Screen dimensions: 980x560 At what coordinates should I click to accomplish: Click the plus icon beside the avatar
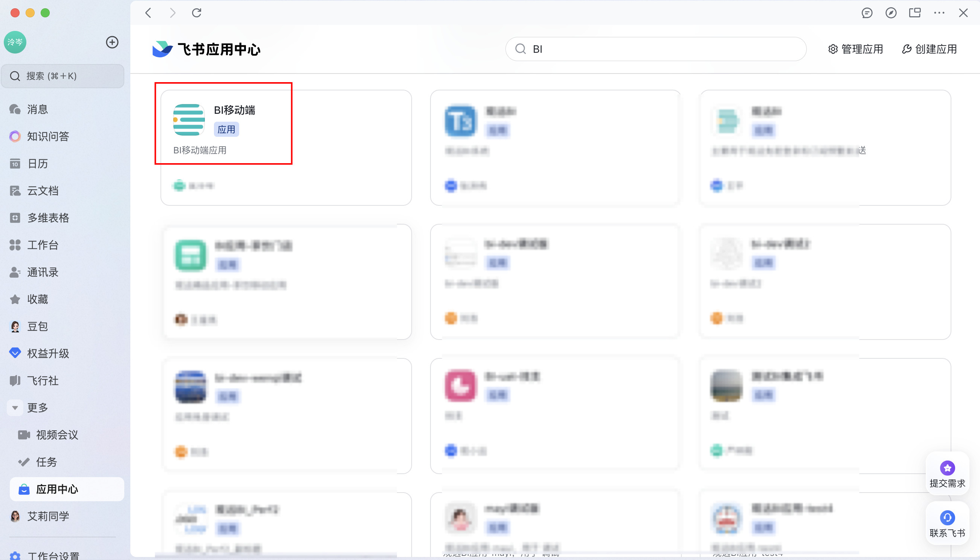(x=112, y=42)
